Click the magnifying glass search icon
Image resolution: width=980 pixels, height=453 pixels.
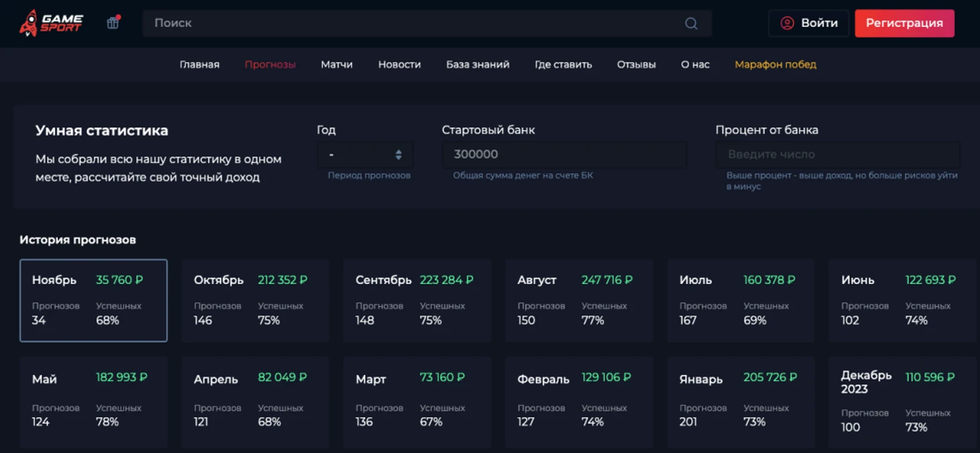click(x=691, y=23)
